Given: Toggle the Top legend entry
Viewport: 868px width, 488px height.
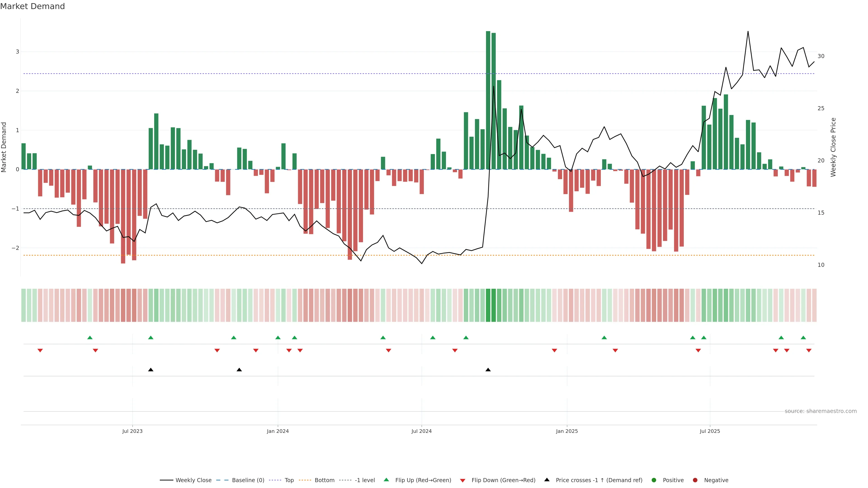Looking at the screenshot, I should pyautogui.click(x=289, y=480).
